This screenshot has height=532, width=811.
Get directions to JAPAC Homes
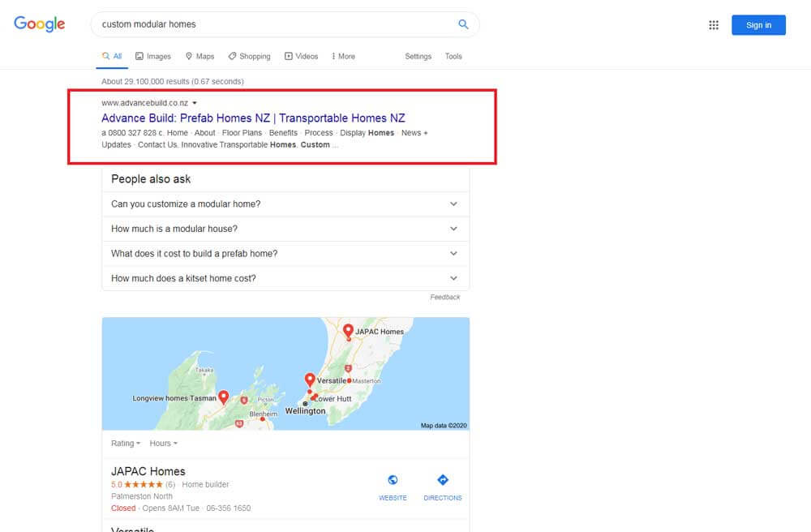(443, 480)
